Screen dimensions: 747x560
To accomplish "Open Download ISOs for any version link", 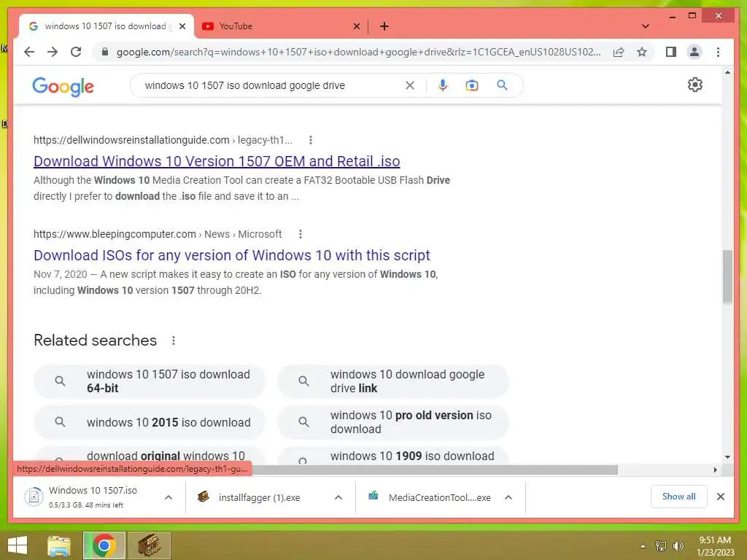I will (x=231, y=255).
